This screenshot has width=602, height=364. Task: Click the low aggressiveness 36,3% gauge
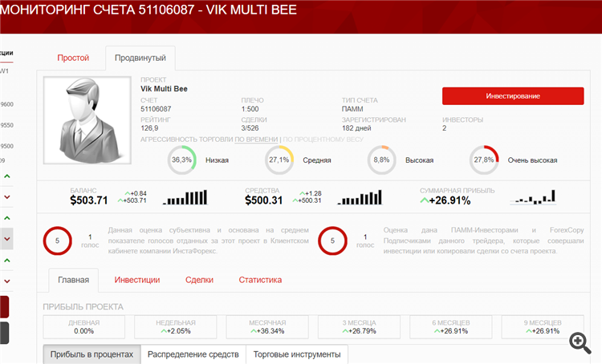point(182,160)
